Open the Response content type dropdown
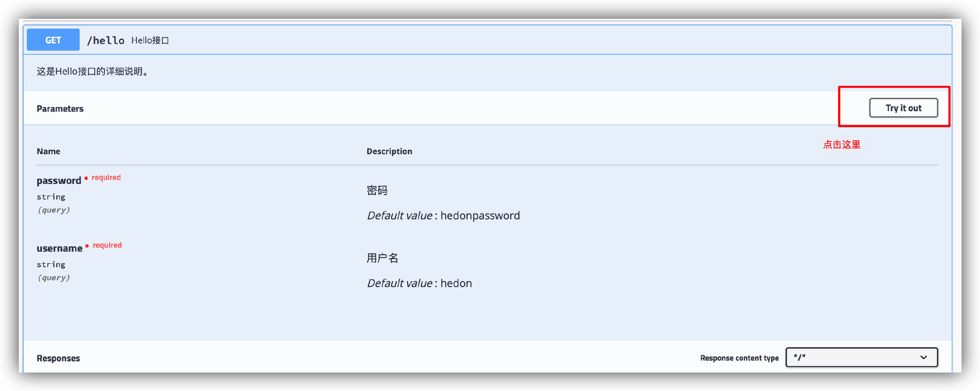This screenshot has width=980, height=391. pos(861,357)
